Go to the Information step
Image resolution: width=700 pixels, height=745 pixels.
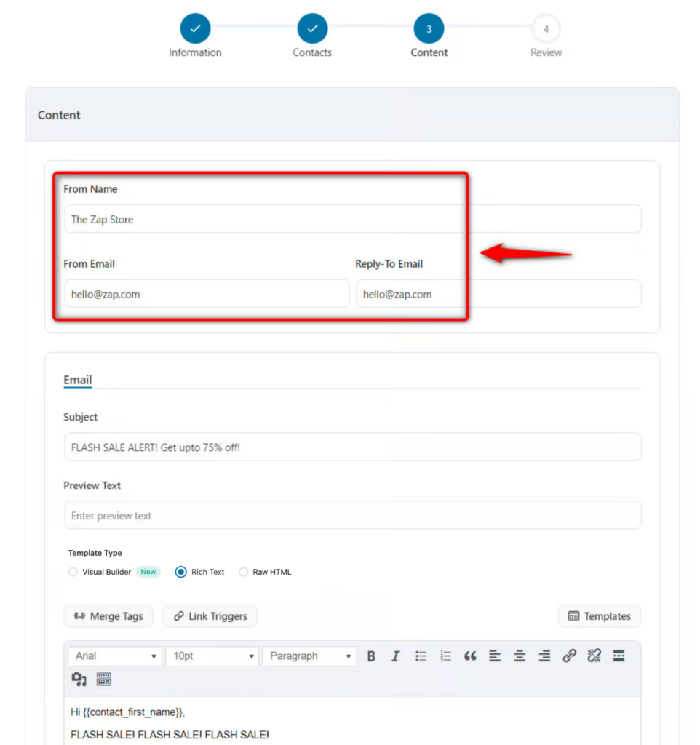click(195, 28)
